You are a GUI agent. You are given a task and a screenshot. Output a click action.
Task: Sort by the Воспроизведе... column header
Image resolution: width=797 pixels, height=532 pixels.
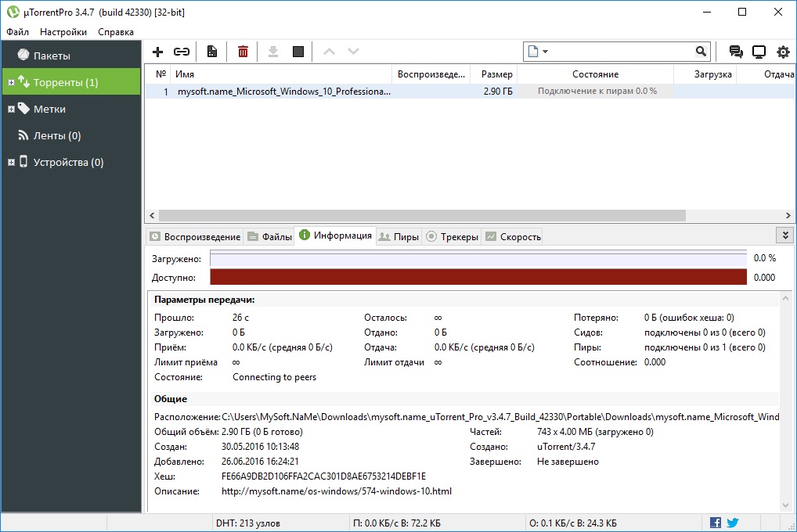click(431, 74)
